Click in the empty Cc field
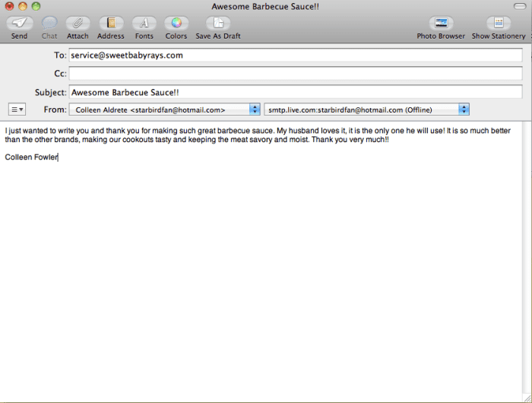Image resolution: width=532 pixels, height=403 pixels. (x=295, y=74)
